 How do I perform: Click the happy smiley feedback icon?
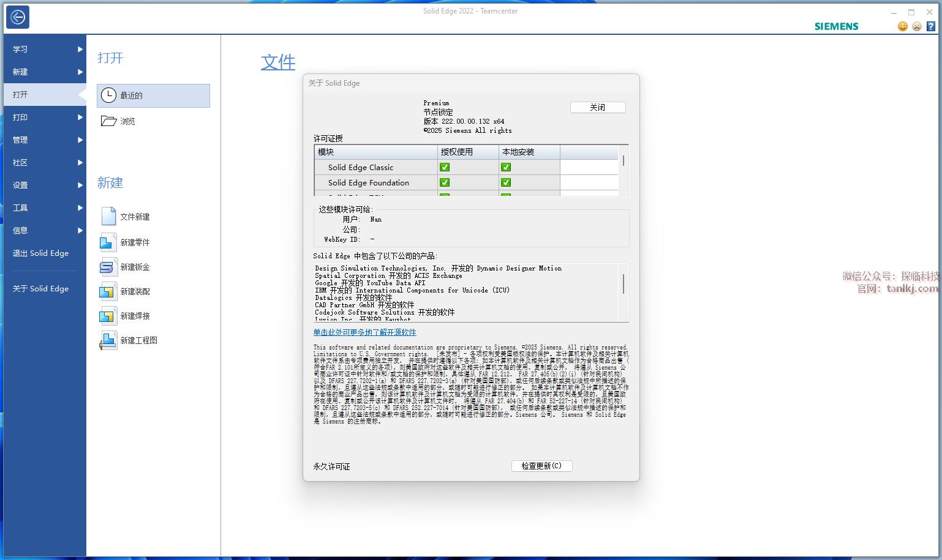[902, 26]
